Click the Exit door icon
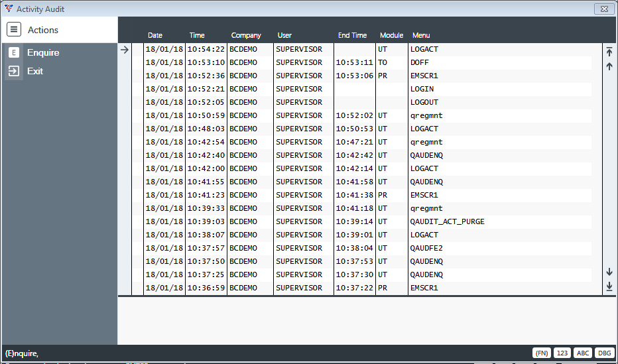This screenshot has width=618, height=364. 14,71
